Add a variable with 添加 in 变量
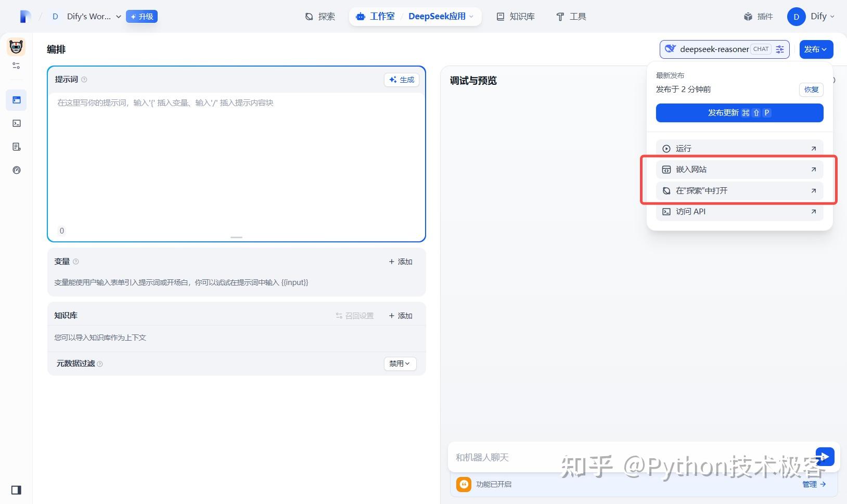Screen dimensions: 847x504 401,262
